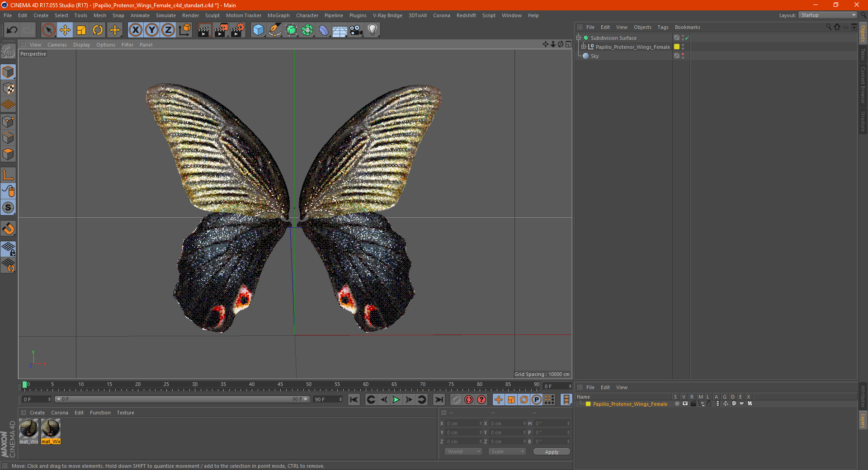Click Record Active Objects button

point(456,399)
